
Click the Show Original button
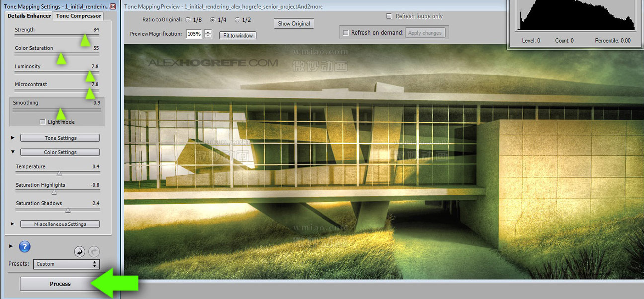tap(294, 23)
